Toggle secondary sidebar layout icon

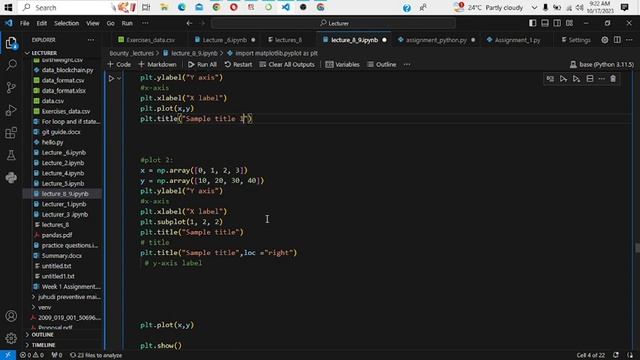pyautogui.click(x=557, y=23)
